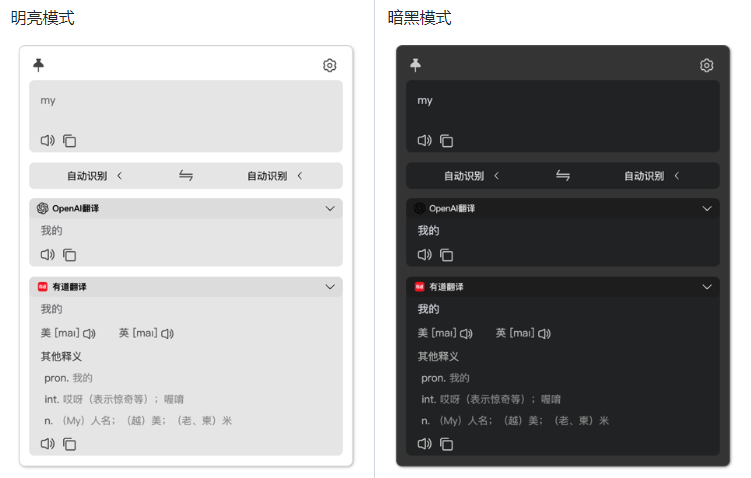Open light mode source language dropdown
This screenshot has width=752, height=478.
(94, 176)
